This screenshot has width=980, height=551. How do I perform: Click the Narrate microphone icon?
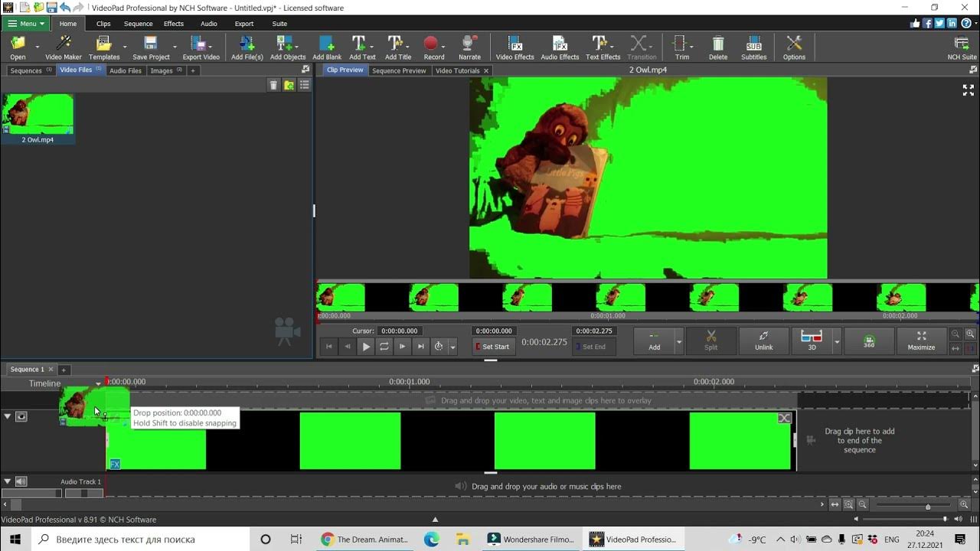coord(469,47)
